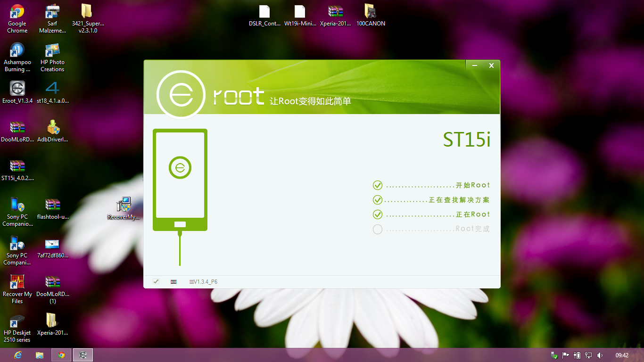Close the Eroot window
This screenshot has width=644, height=362.
491,66
